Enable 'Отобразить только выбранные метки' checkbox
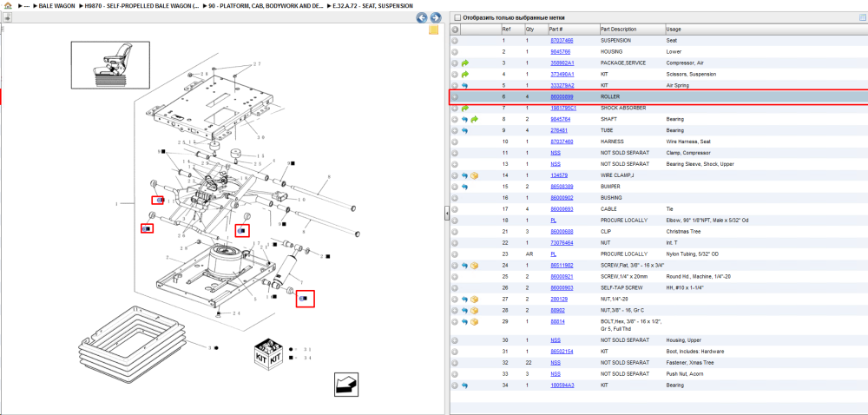 pyautogui.click(x=457, y=17)
